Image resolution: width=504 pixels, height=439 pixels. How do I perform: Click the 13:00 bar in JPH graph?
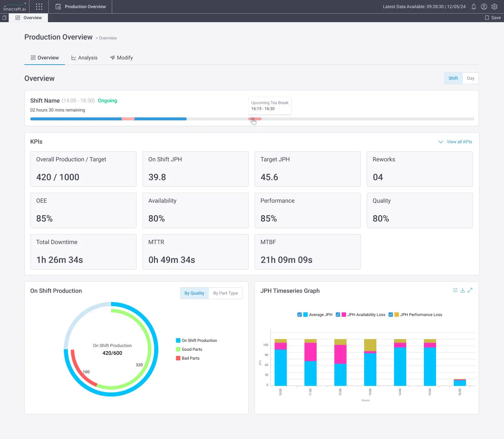click(370, 363)
